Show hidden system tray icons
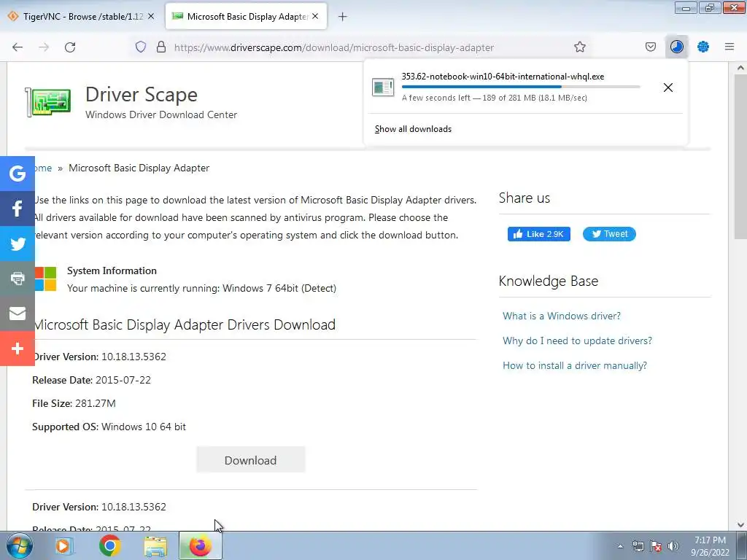Viewport: 747px width, 560px height. [620, 546]
